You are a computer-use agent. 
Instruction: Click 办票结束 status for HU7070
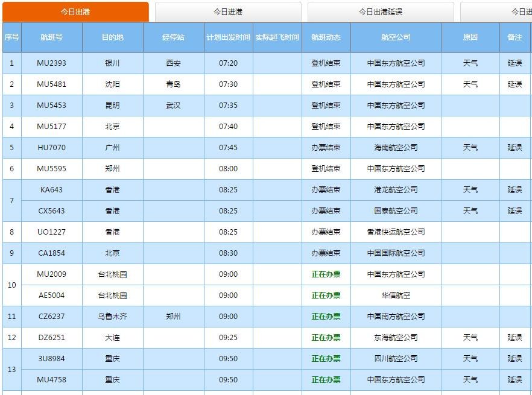coord(326,148)
